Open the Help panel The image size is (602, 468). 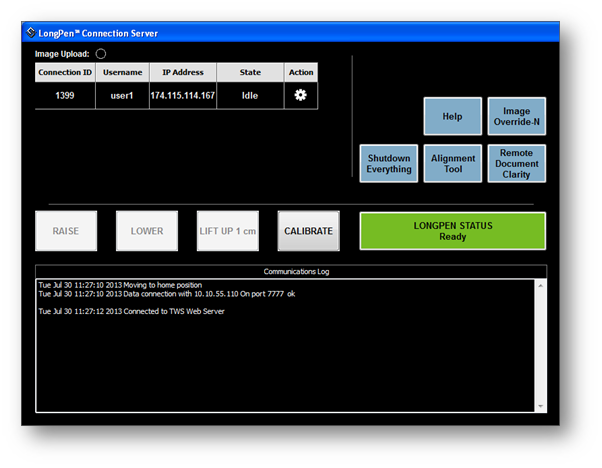(452, 116)
